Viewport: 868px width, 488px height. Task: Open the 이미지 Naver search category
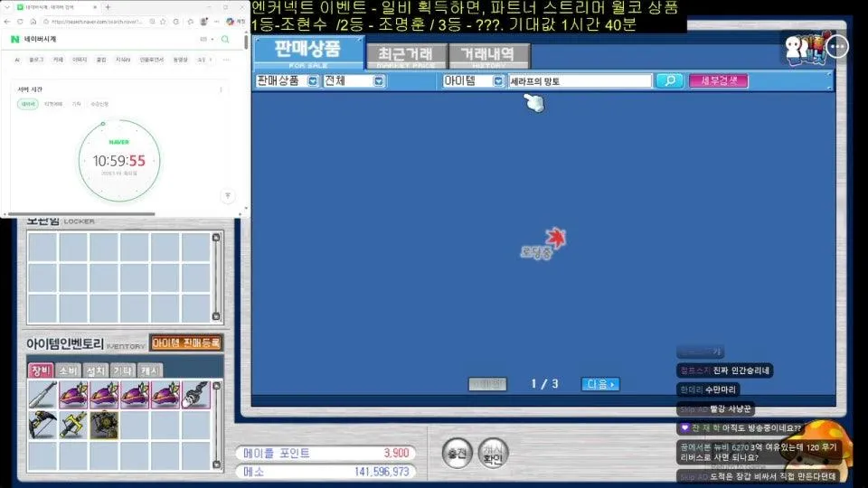click(80, 60)
